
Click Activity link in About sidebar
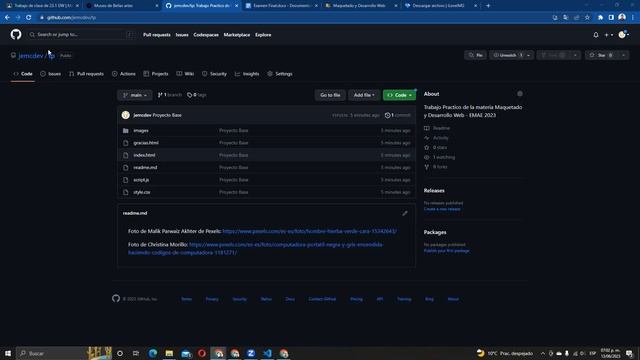pos(436,138)
